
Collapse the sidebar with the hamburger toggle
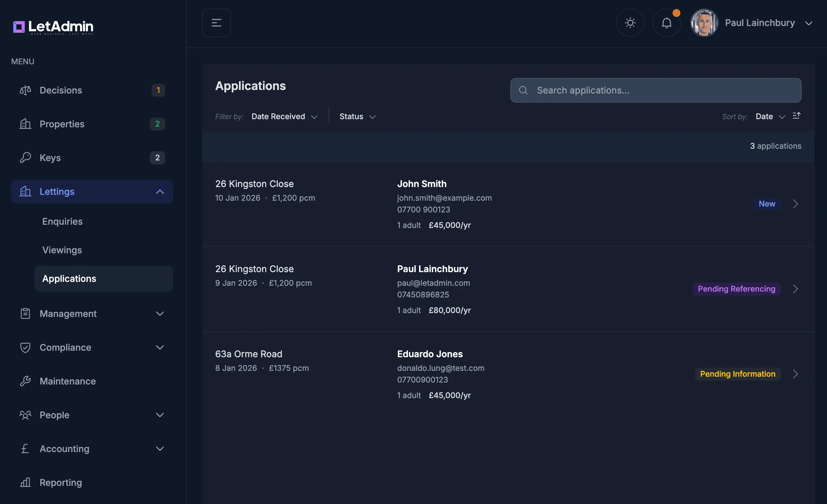click(x=216, y=22)
